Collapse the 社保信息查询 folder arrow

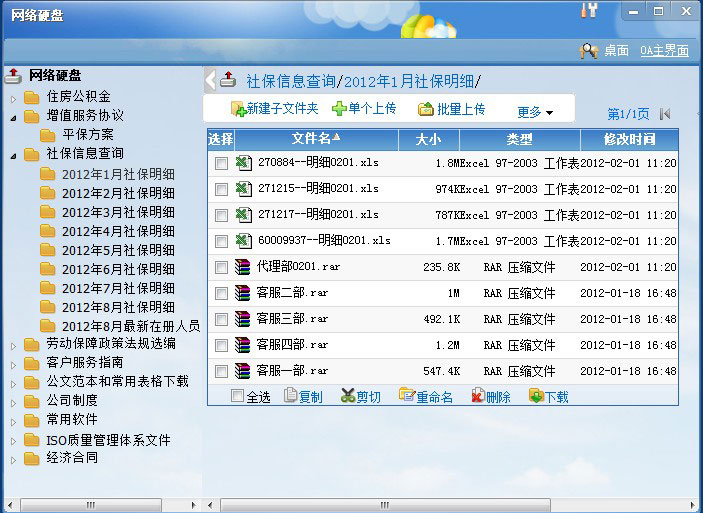(13, 156)
